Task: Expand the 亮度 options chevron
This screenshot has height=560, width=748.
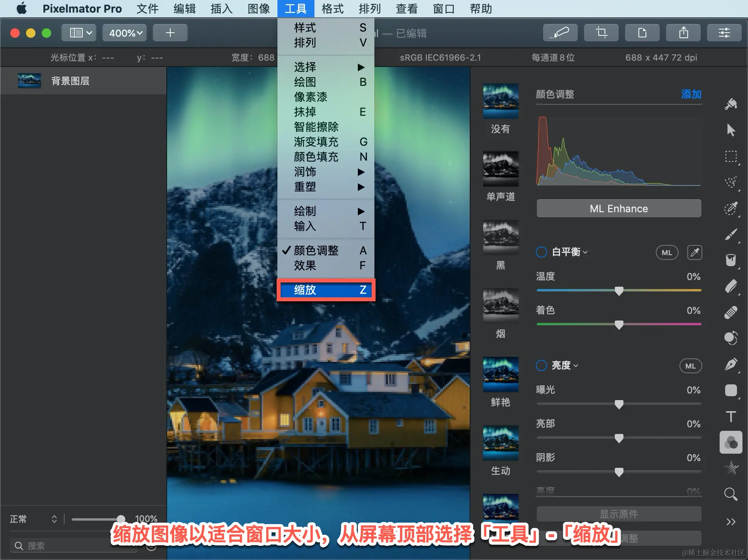Action: (x=576, y=366)
